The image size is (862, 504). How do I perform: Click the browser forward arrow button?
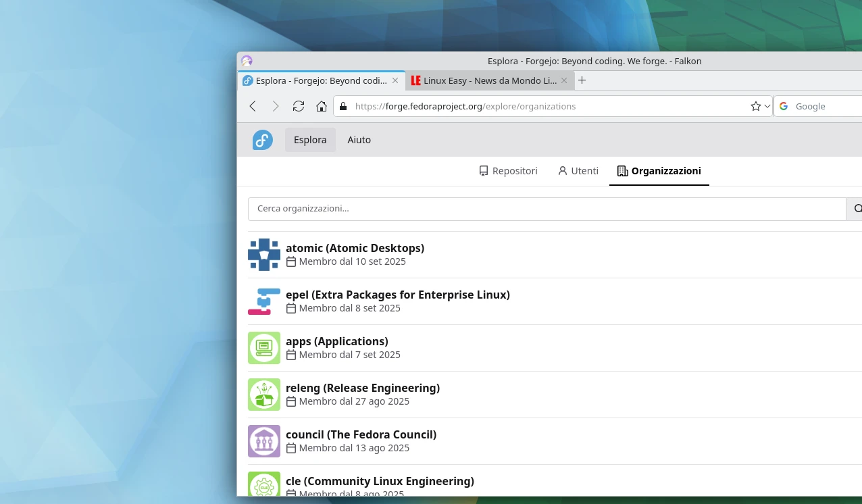pos(276,106)
